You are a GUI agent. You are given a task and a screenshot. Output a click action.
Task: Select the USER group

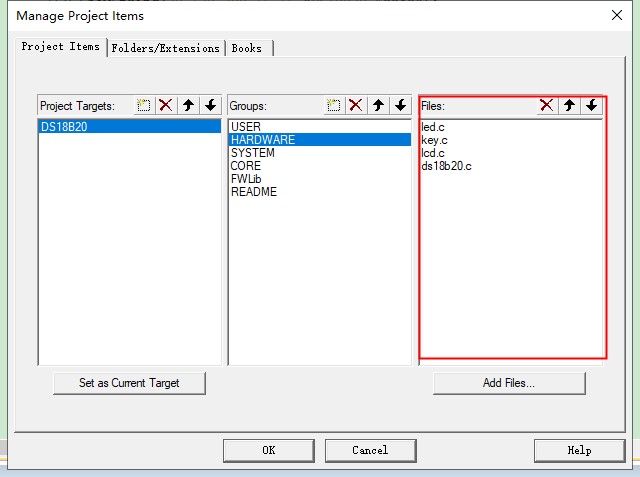(x=320, y=126)
